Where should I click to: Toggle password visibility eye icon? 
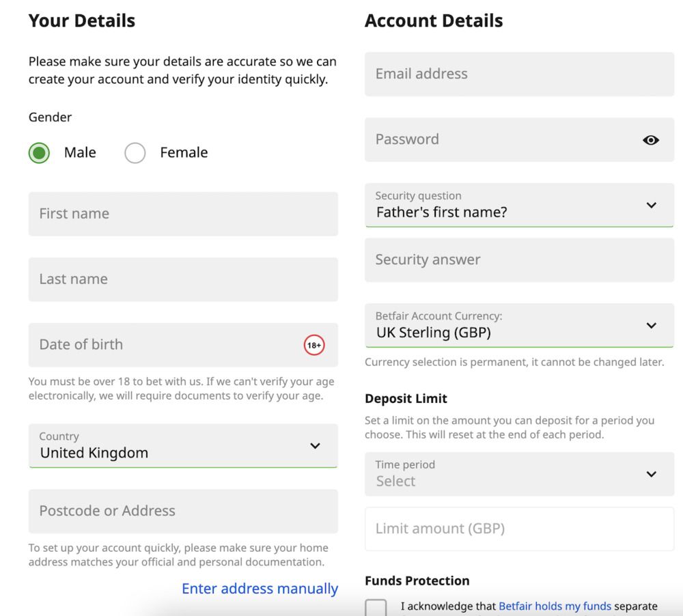(651, 140)
